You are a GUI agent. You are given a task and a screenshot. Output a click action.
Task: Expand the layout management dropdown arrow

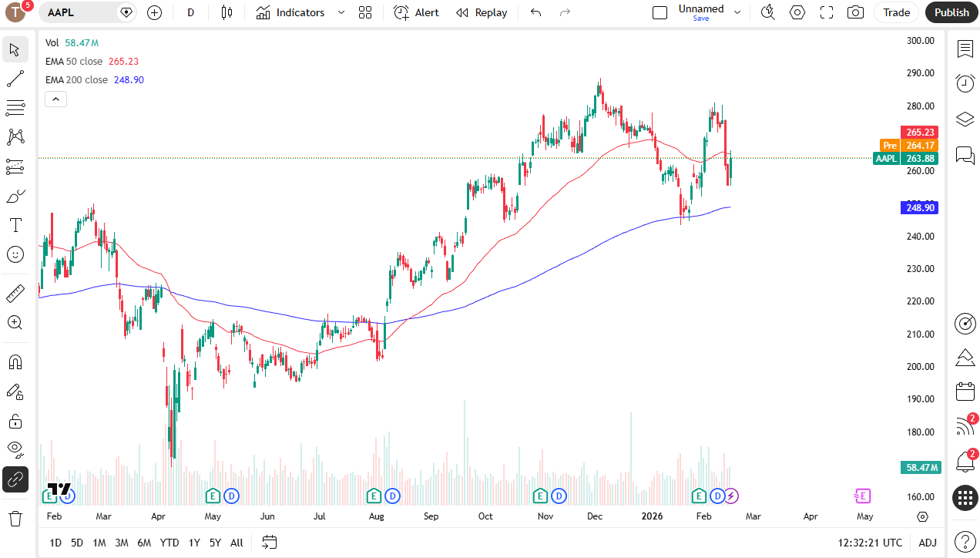(x=737, y=12)
